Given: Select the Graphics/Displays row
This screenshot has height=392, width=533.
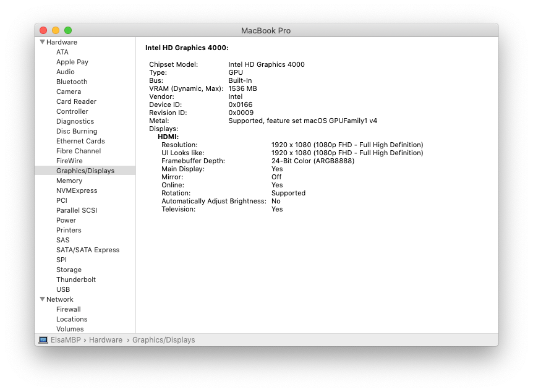Looking at the screenshot, I should [x=85, y=171].
